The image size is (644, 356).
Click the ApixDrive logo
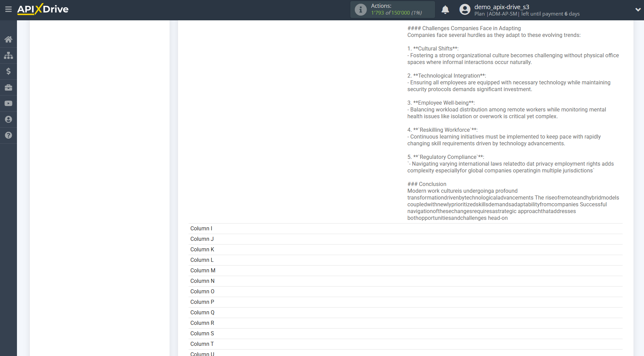pyautogui.click(x=42, y=9)
